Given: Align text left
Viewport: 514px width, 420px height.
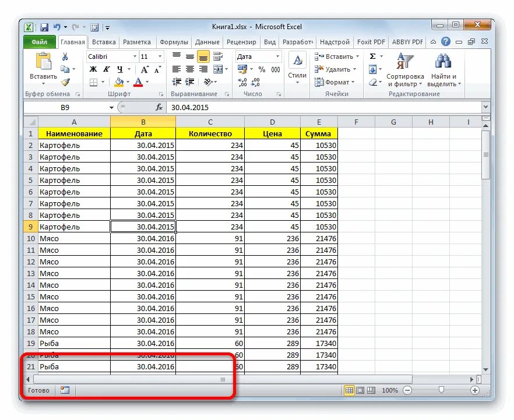Looking at the screenshot, I should (x=177, y=69).
